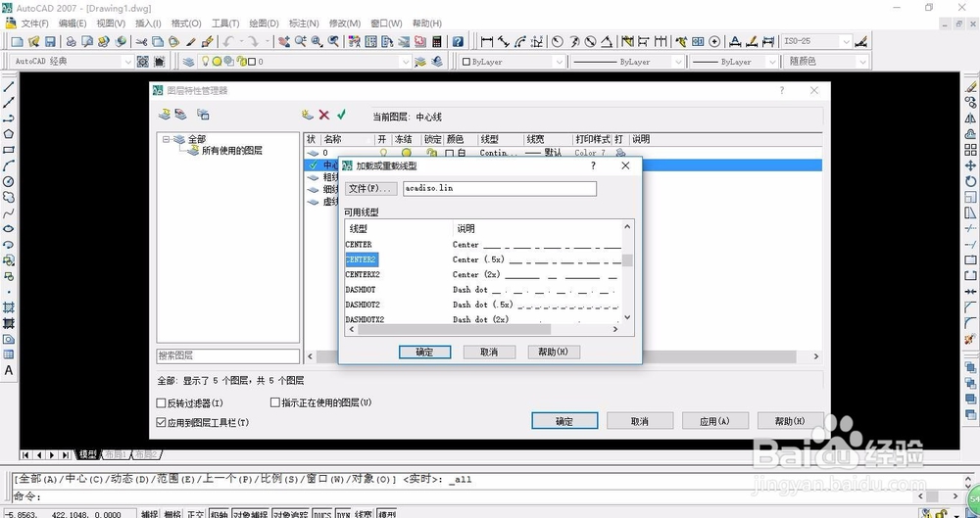Select the Line tool in draw toolbar
This screenshot has width=980, height=518.
tap(9, 86)
